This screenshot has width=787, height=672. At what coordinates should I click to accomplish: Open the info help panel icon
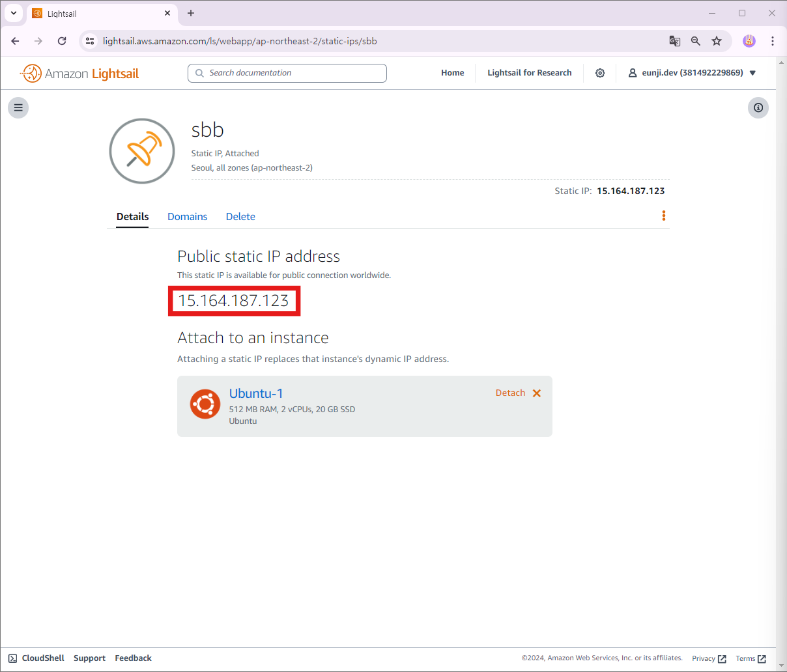tap(758, 107)
